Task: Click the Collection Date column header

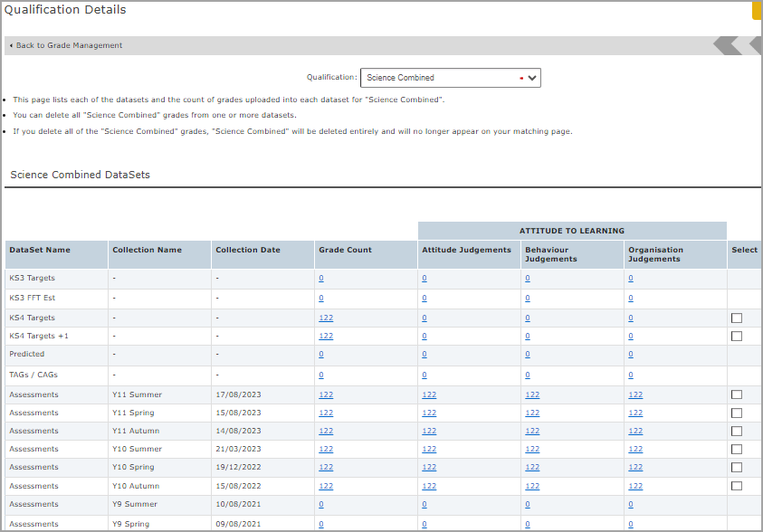Action: click(x=247, y=250)
